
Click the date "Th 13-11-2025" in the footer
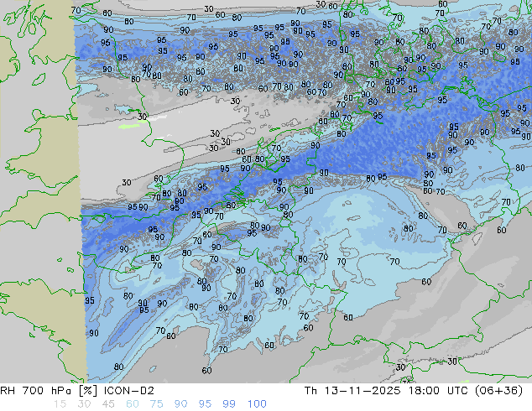352,391
